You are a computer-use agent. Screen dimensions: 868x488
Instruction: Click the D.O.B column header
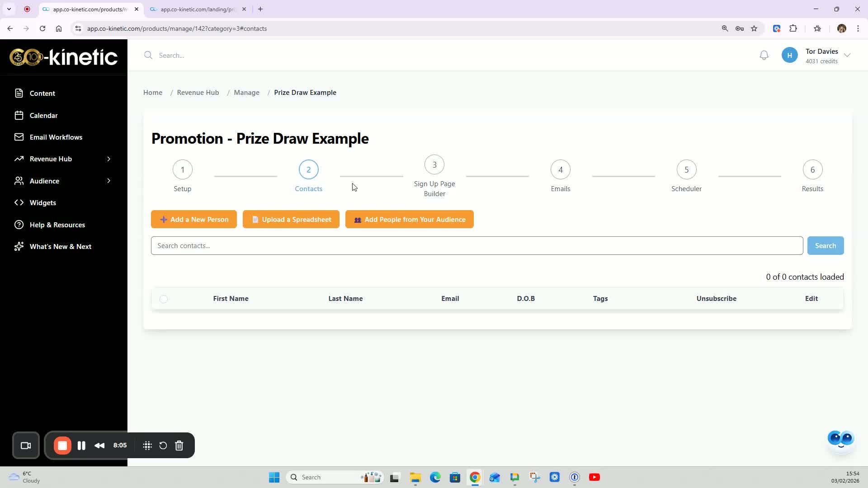pos(526,299)
